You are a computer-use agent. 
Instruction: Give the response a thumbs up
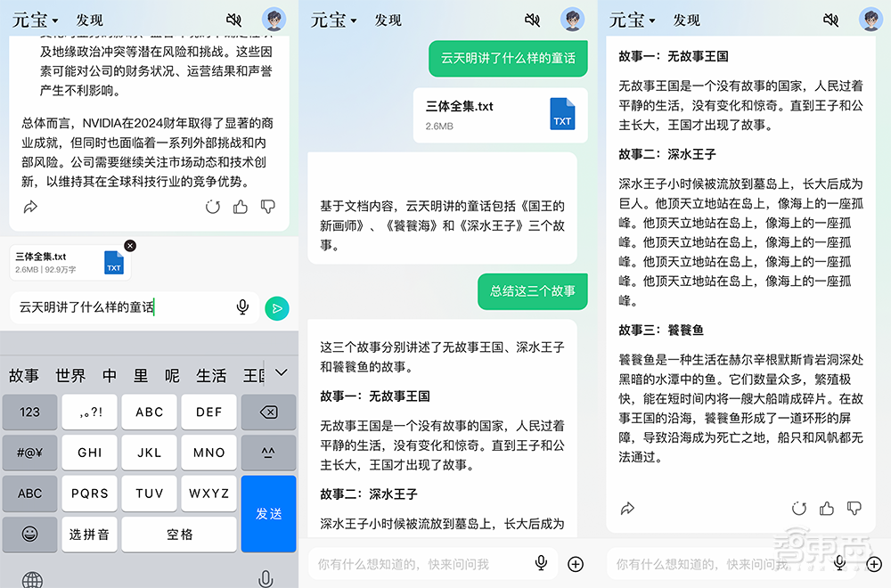[x=827, y=508]
